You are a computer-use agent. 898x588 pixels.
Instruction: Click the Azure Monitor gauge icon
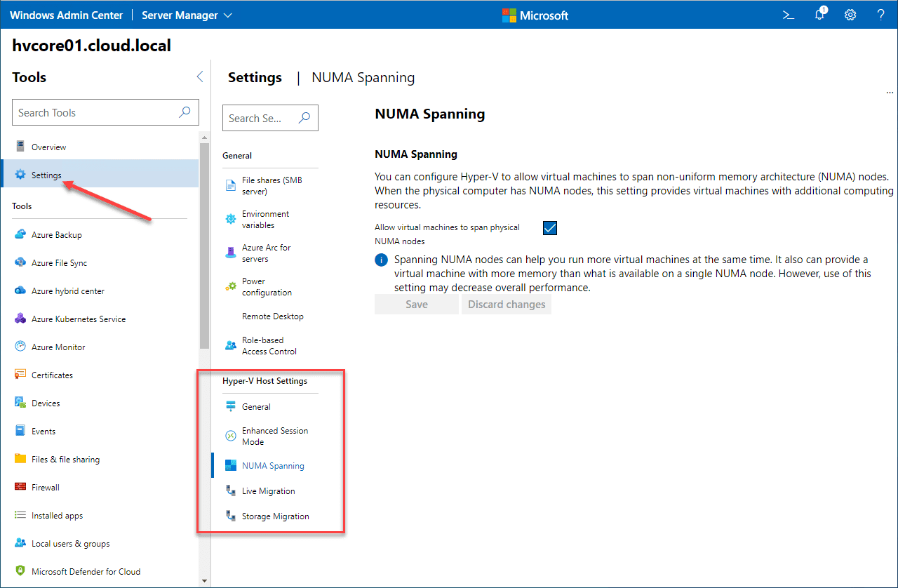(x=20, y=347)
